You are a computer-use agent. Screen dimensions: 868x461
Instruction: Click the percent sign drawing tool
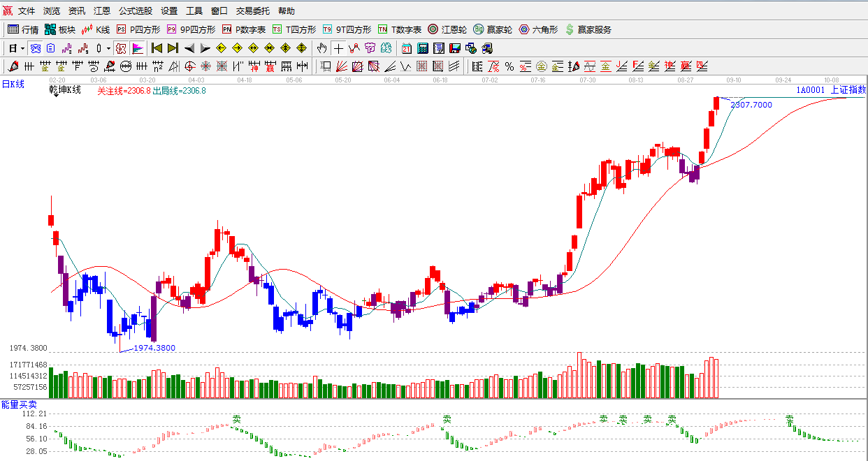509,66
